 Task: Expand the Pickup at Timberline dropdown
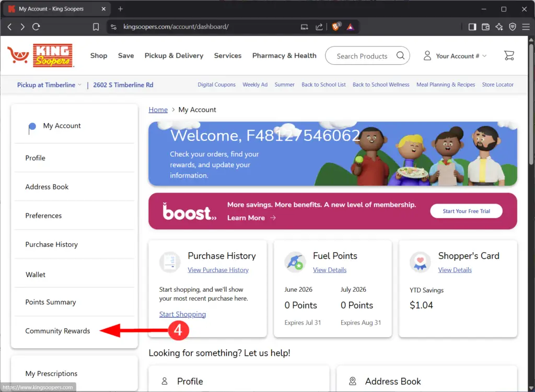(49, 85)
